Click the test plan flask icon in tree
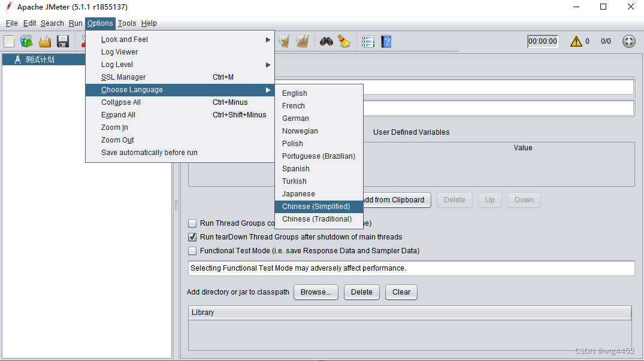644x361 pixels. pos(17,59)
